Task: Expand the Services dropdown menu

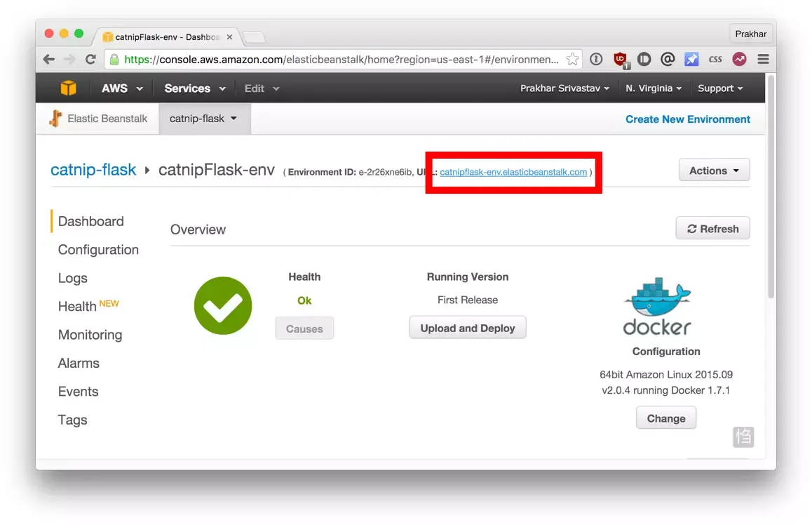Action: tap(195, 88)
